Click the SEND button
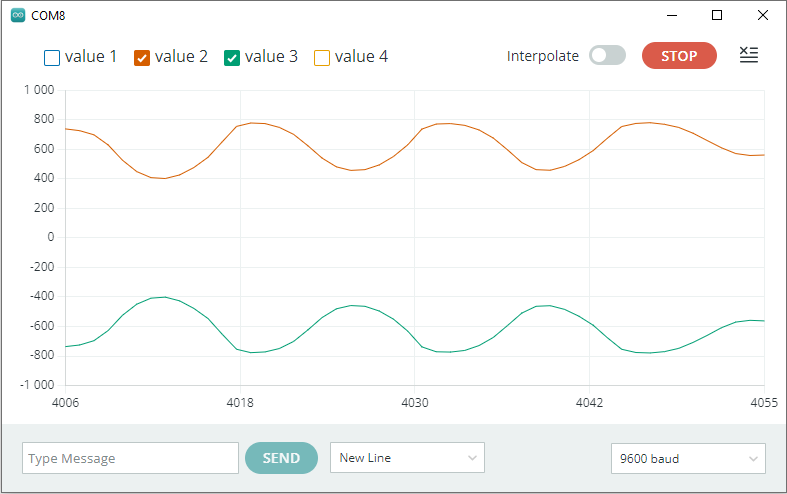 281,458
